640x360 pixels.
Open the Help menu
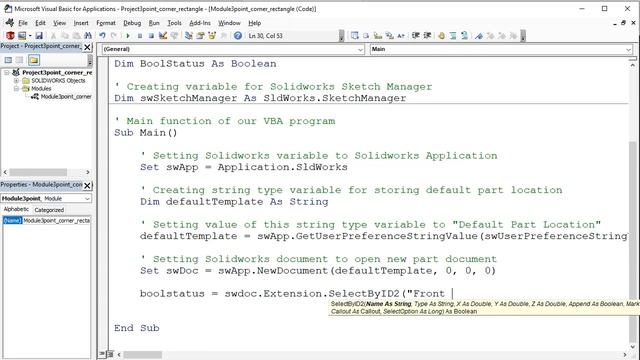254,23
